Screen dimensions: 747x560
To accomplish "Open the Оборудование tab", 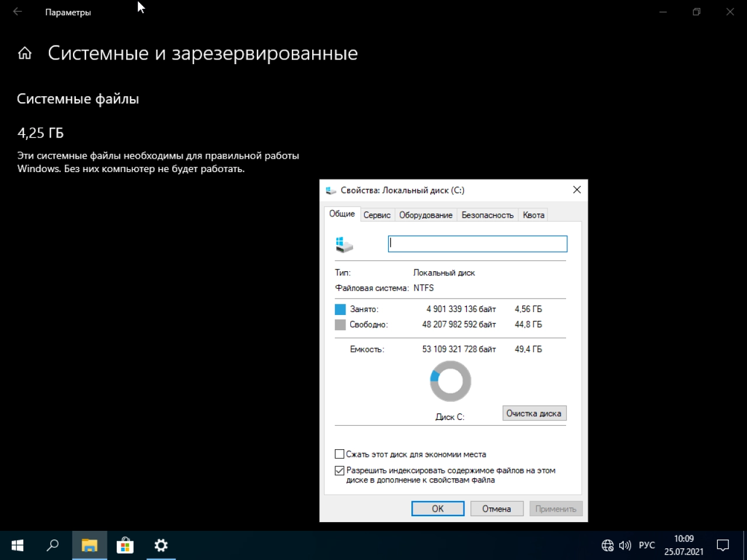I will [425, 215].
